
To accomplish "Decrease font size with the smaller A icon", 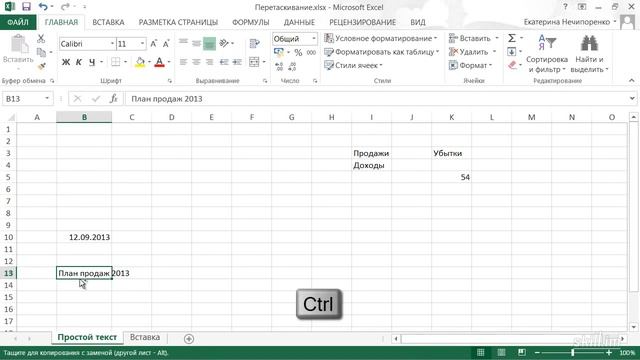I will point(166,44).
